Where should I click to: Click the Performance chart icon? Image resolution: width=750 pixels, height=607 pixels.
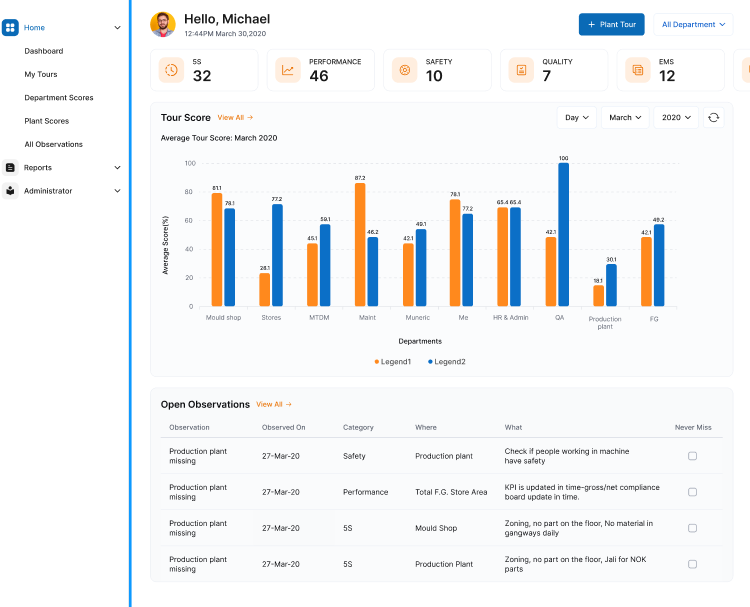[x=289, y=70]
